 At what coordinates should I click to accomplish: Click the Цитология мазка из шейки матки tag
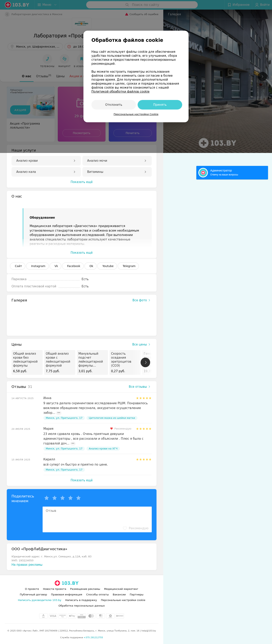click(x=112, y=418)
